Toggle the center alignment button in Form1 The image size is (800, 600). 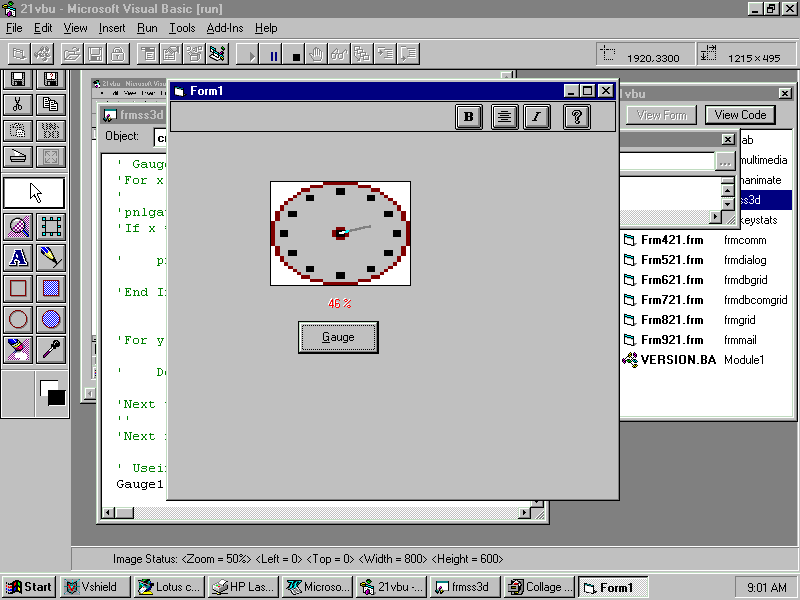(x=505, y=117)
